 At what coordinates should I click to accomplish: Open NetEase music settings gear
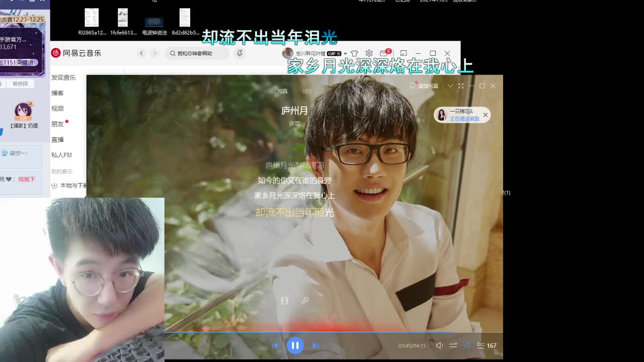pyautogui.click(x=369, y=53)
